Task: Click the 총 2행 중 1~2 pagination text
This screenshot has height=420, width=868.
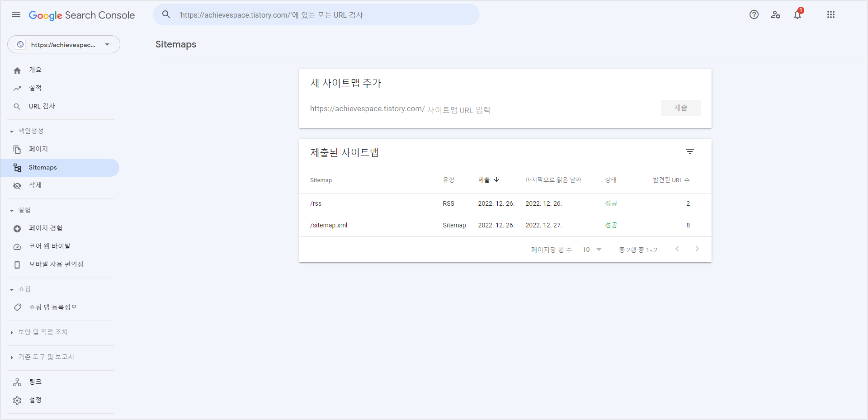Action: 638,250
